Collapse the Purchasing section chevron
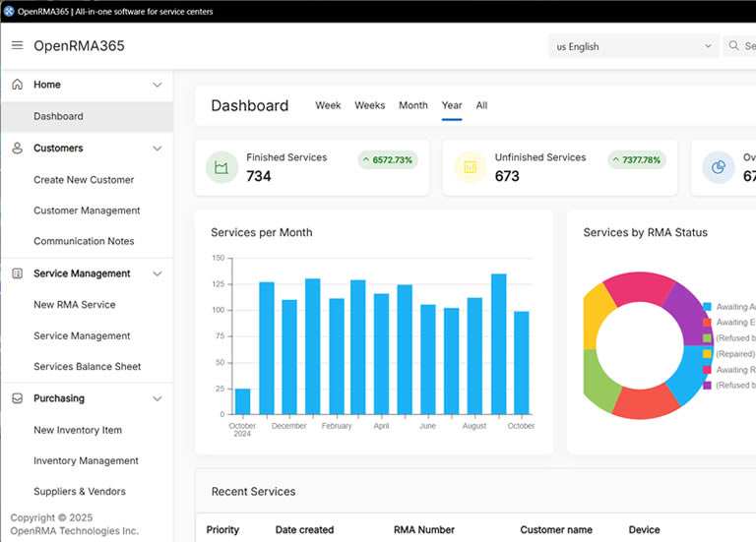Image resolution: width=756 pixels, height=542 pixels. [x=157, y=398]
